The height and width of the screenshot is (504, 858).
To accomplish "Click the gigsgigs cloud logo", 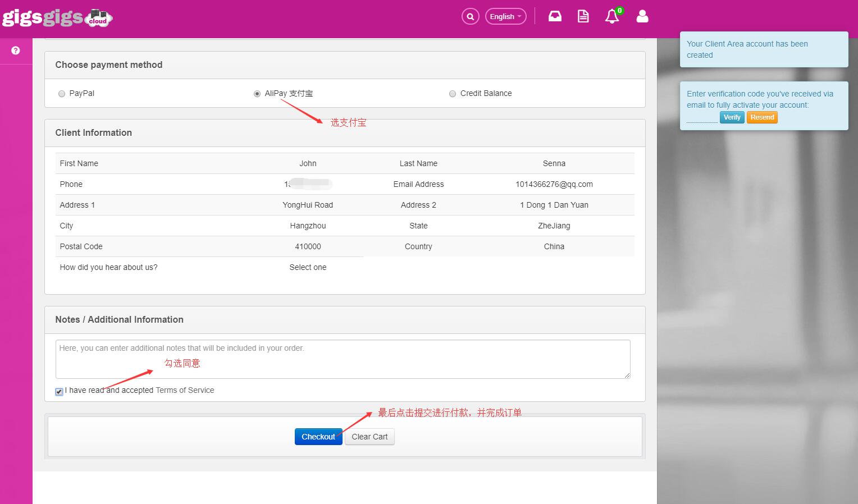I will pos(57,17).
